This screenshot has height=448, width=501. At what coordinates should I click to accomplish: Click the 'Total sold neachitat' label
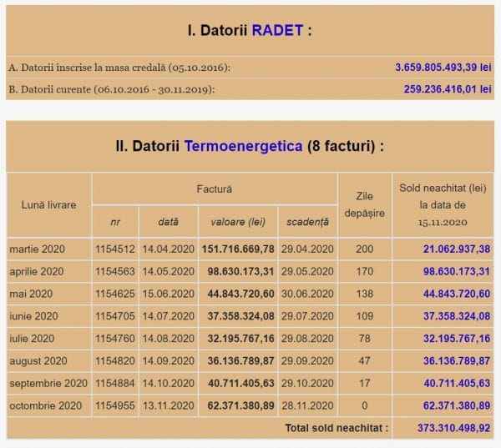point(337,428)
